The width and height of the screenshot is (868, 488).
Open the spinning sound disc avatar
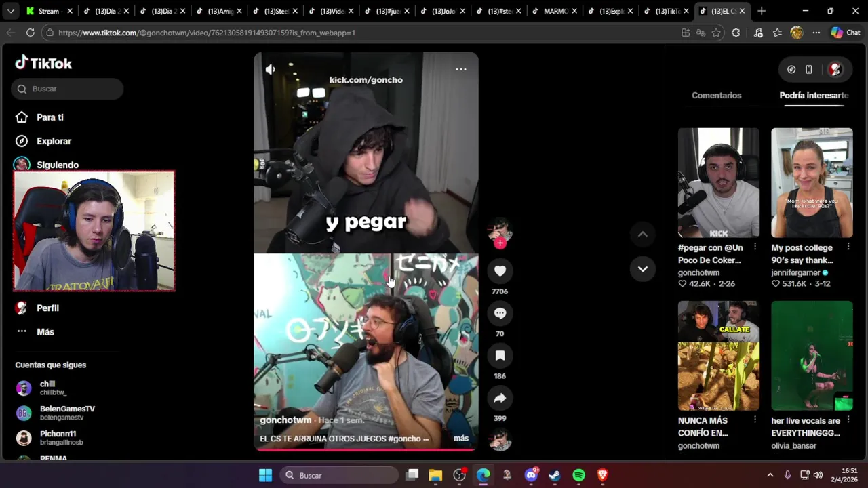[500, 441]
